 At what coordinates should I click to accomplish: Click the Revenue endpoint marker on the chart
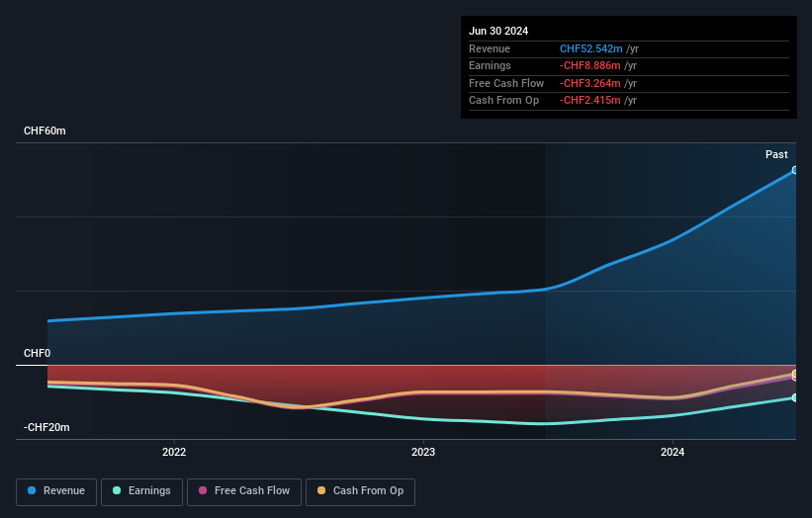coord(795,170)
